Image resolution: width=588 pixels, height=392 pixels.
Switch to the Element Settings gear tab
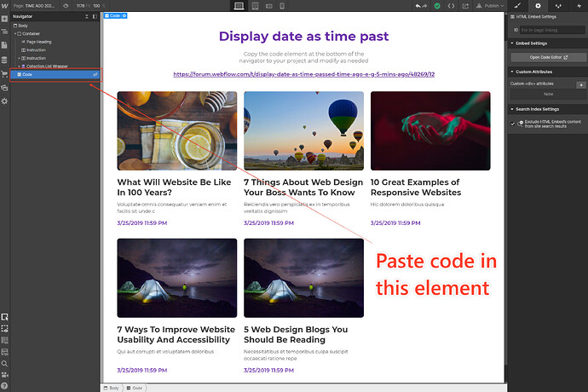[x=538, y=6]
